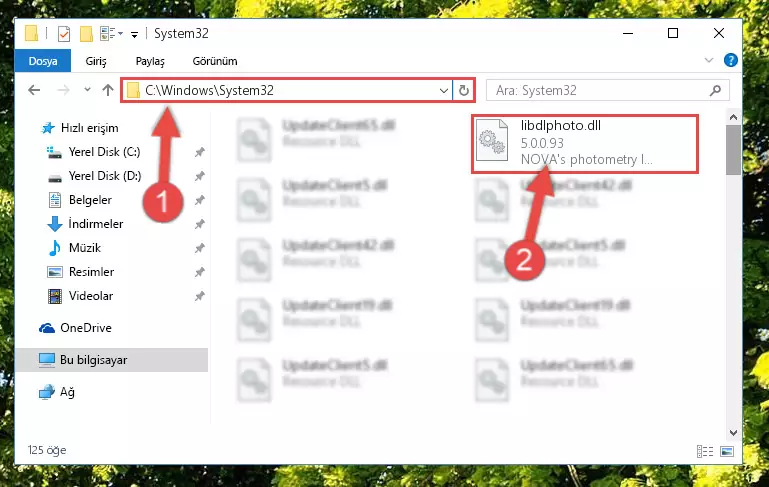Click the back navigation arrow

[x=34, y=90]
